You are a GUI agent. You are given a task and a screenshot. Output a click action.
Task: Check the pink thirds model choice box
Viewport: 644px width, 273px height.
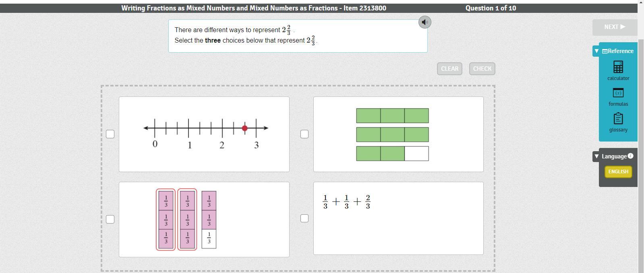click(x=110, y=219)
